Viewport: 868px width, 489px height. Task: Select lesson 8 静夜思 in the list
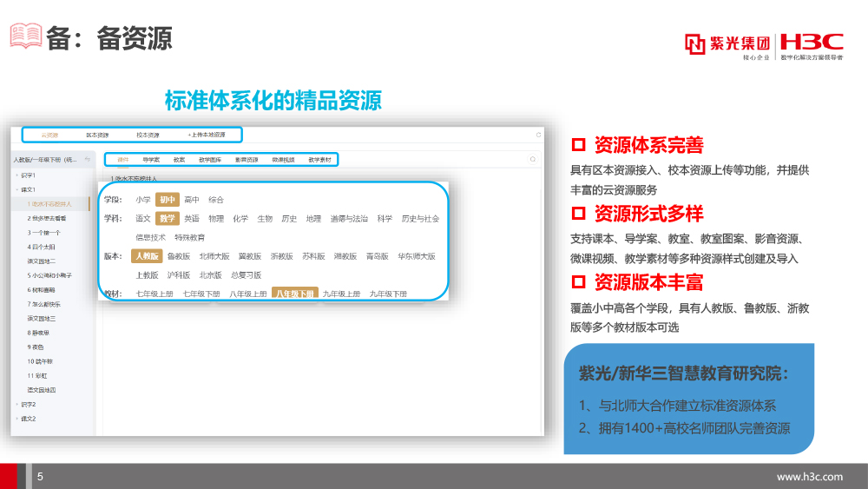(x=41, y=333)
